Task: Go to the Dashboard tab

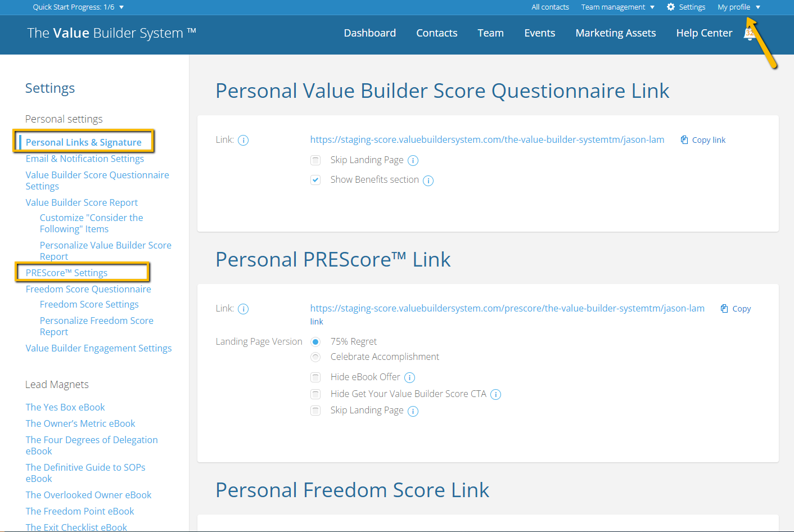Action: coord(370,33)
